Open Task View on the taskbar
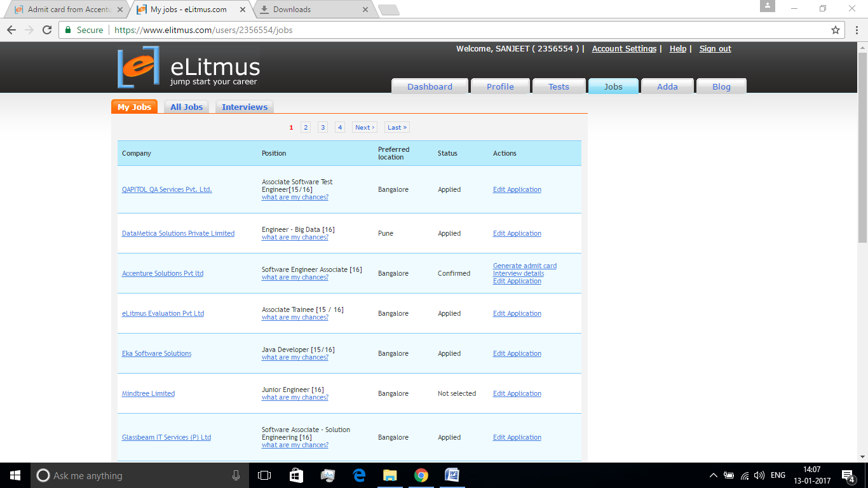Viewport: 868px width, 488px height. pos(264,475)
